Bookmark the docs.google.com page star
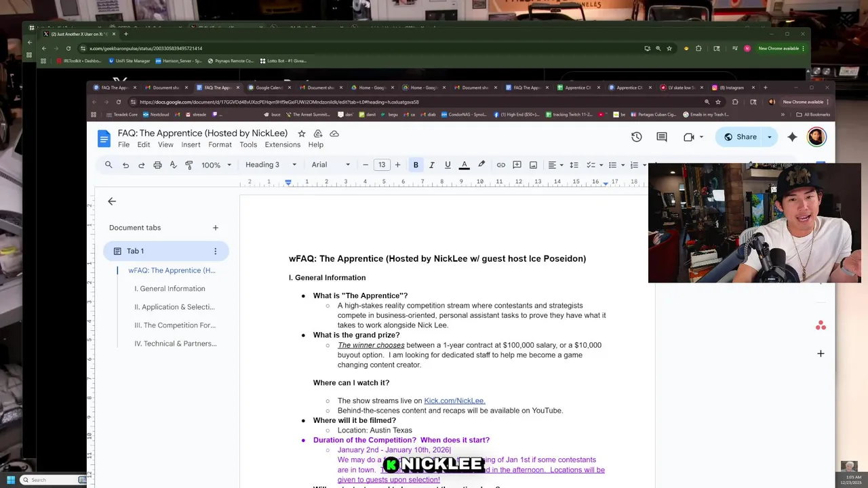 pos(718,102)
